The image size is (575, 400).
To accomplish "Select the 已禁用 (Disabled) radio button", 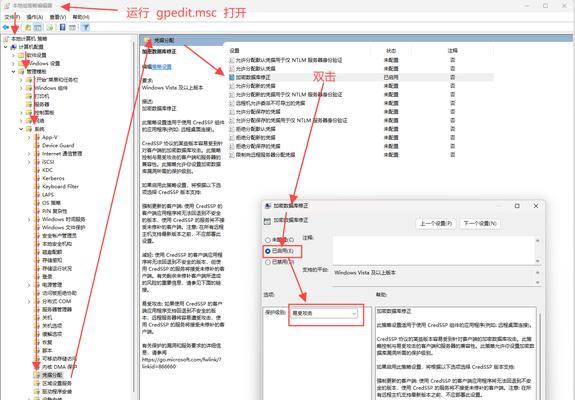I will point(268,262).
